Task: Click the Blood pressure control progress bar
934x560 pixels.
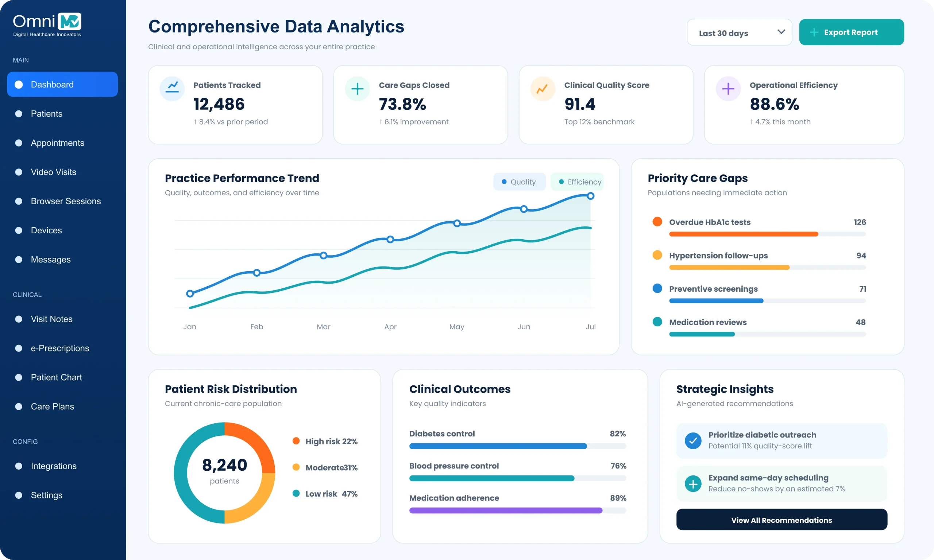Action: tap(518, 478)
